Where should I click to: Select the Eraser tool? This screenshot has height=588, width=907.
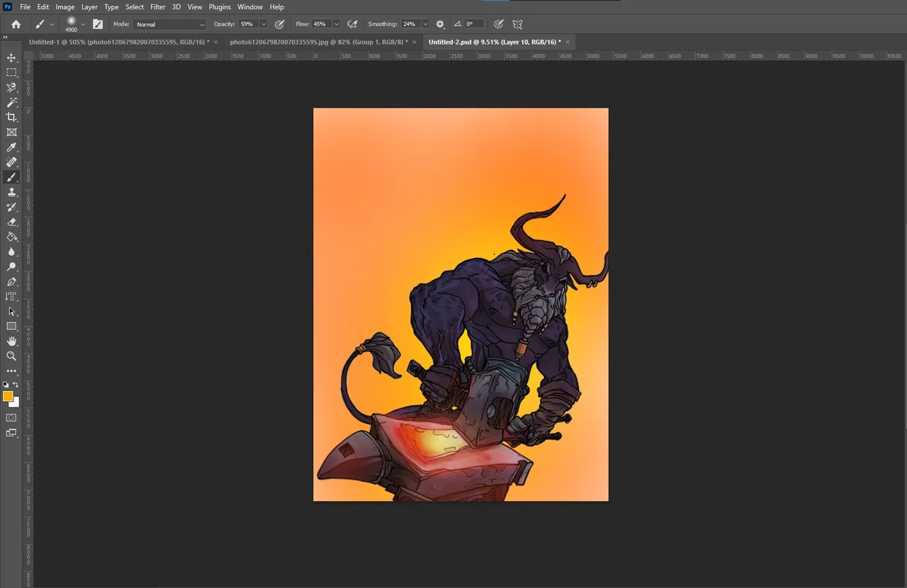click(x=11, y=222)
